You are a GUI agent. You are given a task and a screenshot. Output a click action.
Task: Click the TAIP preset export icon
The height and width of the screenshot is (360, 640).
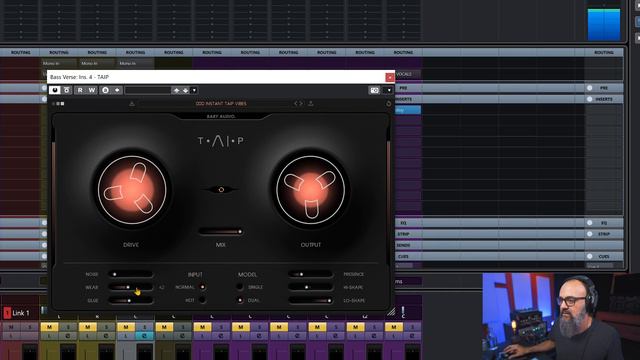click(x=311, y=104)
